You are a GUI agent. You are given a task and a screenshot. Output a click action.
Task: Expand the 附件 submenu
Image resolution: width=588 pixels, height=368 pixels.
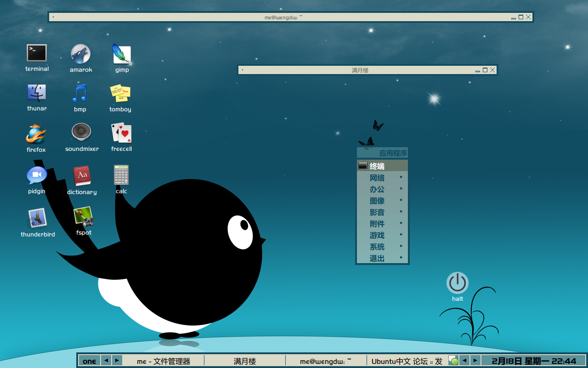pos(382,224)
